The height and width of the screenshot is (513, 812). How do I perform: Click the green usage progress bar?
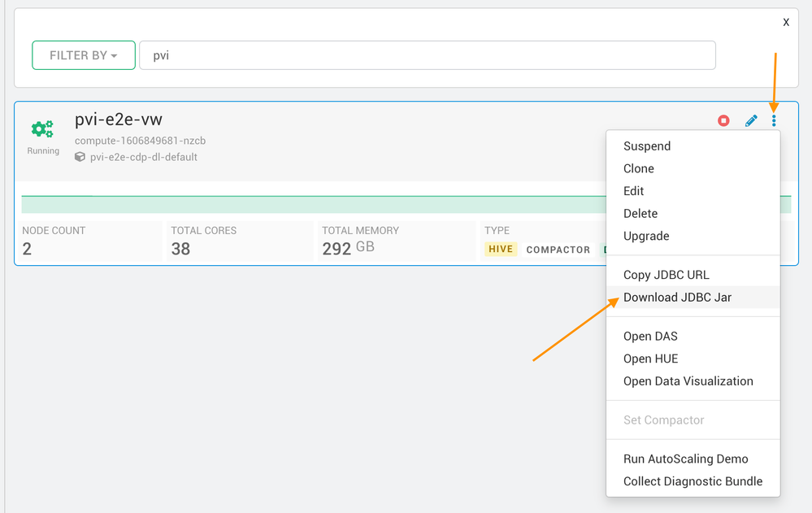(309, 204)
